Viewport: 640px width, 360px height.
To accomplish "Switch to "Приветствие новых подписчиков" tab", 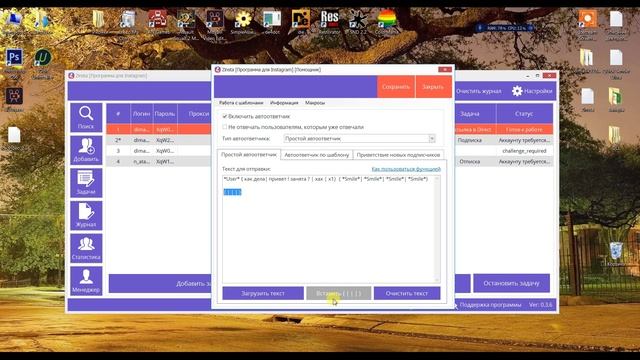I will [398, 155].
